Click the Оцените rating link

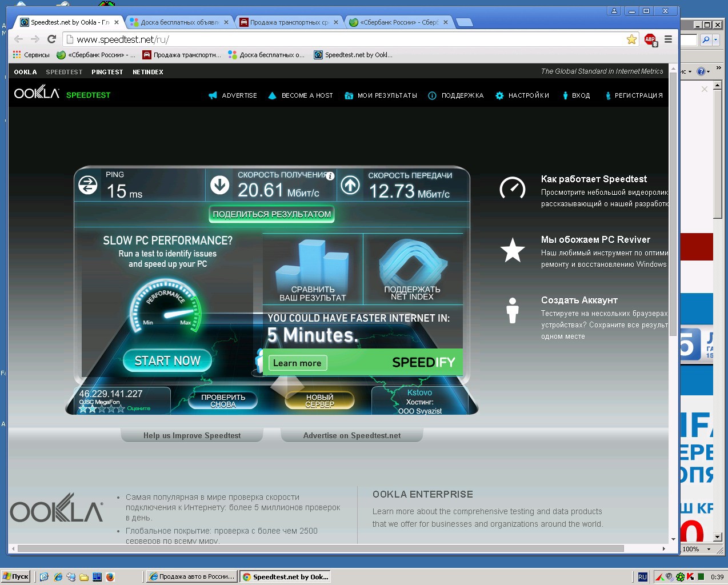coord(139,408)
